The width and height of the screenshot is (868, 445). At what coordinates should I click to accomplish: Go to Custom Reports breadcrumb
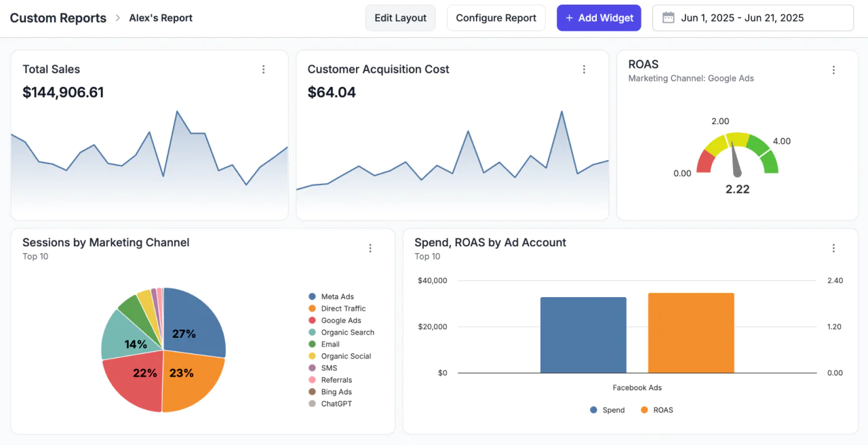(x=58, y=18)
